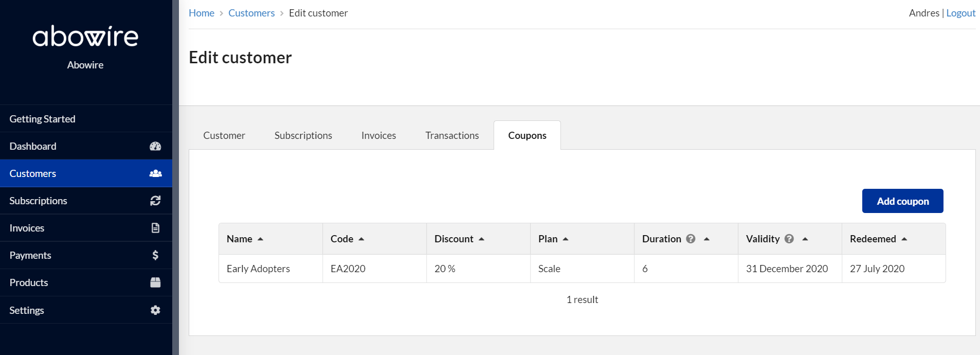Select the Coupons tab
Image resolution: width=980 pixels, height=355 pixels.
(x=527, y=135)
